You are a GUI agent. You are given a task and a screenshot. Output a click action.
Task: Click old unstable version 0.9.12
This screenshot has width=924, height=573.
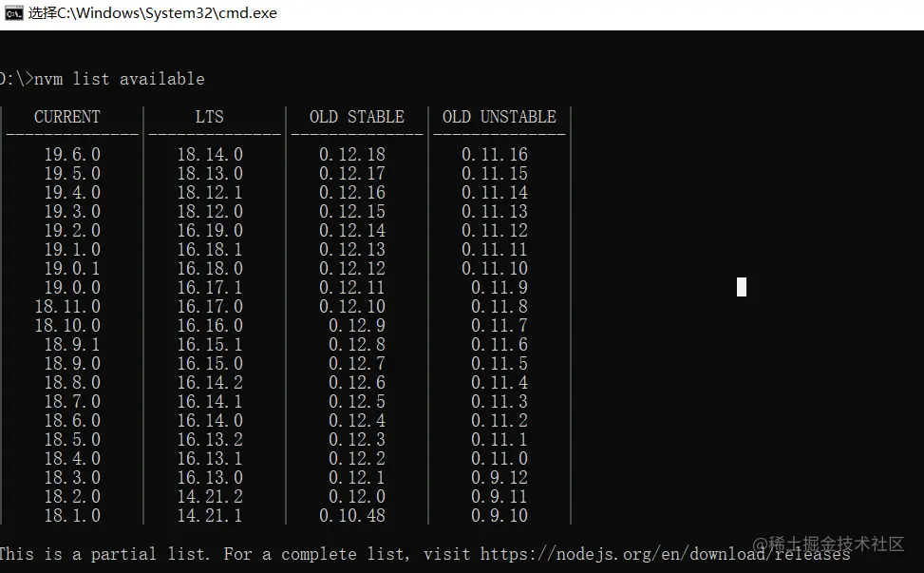500,477
